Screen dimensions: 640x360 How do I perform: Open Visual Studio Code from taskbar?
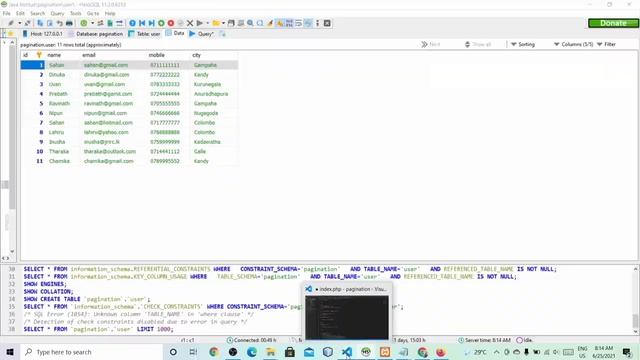tap(347, 352)
